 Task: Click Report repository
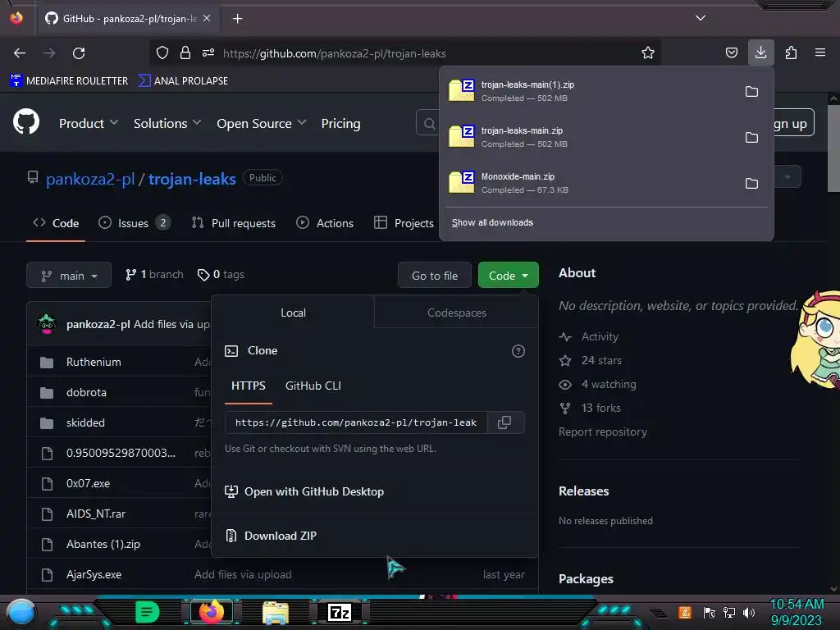tap(603, 431)
